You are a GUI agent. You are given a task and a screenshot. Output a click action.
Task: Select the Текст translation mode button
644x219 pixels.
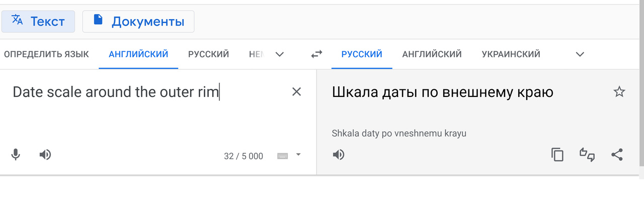[38, 22]
